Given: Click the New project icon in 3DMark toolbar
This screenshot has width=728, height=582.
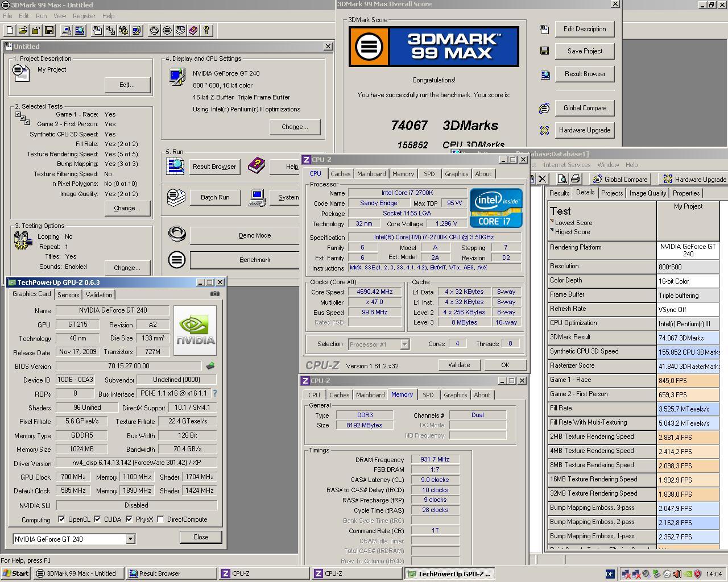Looking at the screenshot, I should pos(10,30).
